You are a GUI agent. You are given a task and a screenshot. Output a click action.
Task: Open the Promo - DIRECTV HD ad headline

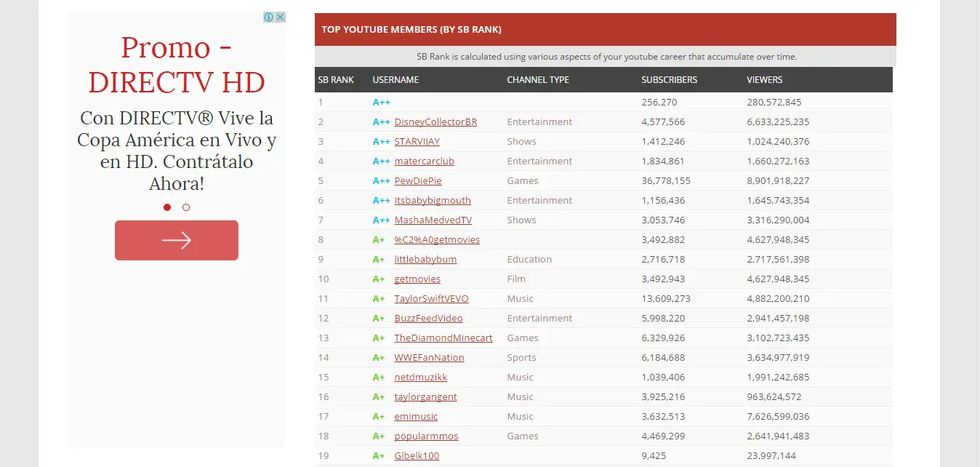coord(177,65)
